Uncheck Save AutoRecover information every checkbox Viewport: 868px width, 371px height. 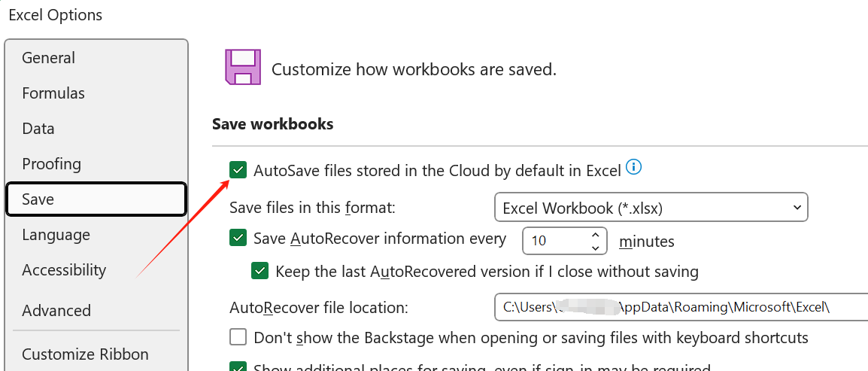[x=238, y=238]
